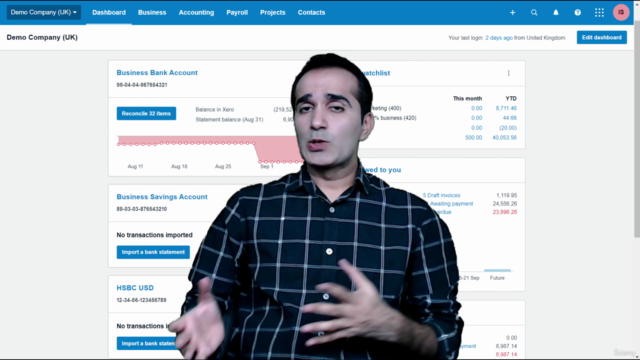Screen dimensions: 640x360
Task: Open the user profile avatar
Action: pos(621,12)
